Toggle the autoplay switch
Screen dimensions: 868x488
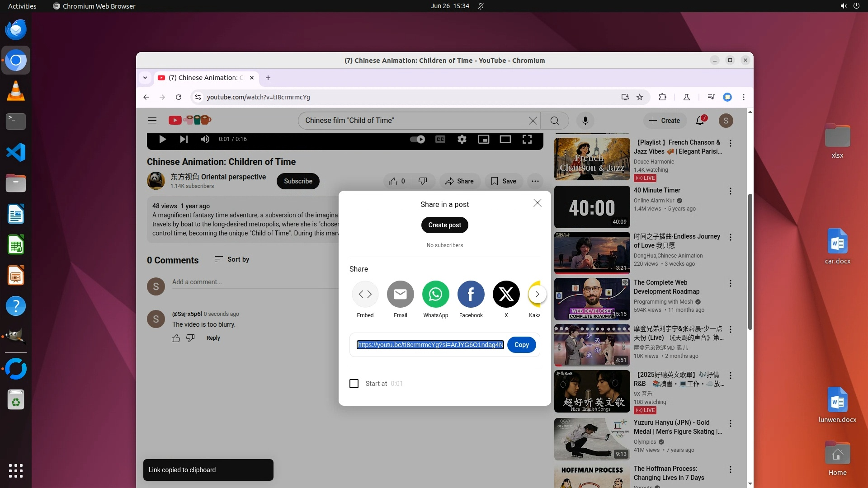(x=417, y=139)
